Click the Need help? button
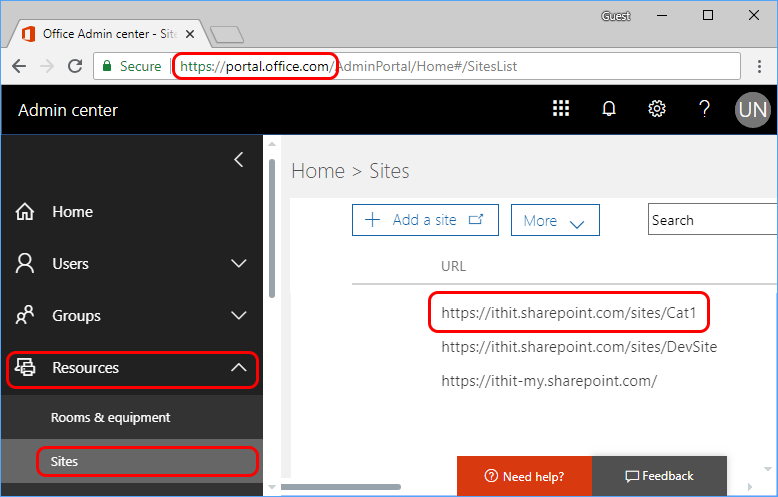Screen dimensions: 778x497 click(524, 476)
